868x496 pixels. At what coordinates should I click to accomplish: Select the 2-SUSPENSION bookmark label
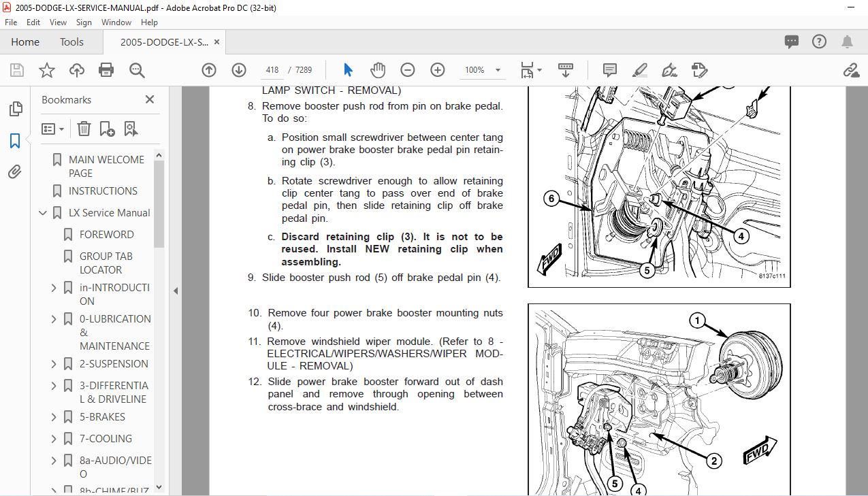pos(114,364)
